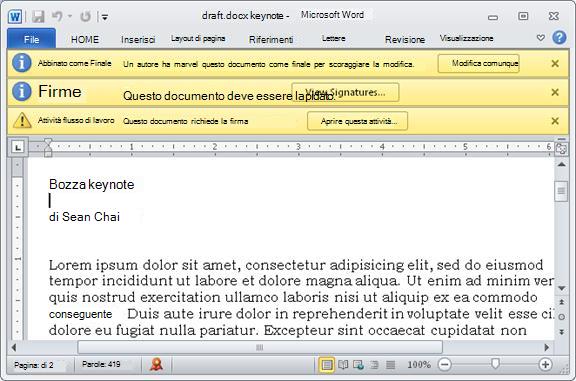Viewport: 576px width, 381px height.
Task: Toggle the ruler view button above scrollbar
Action: point(561,148)
